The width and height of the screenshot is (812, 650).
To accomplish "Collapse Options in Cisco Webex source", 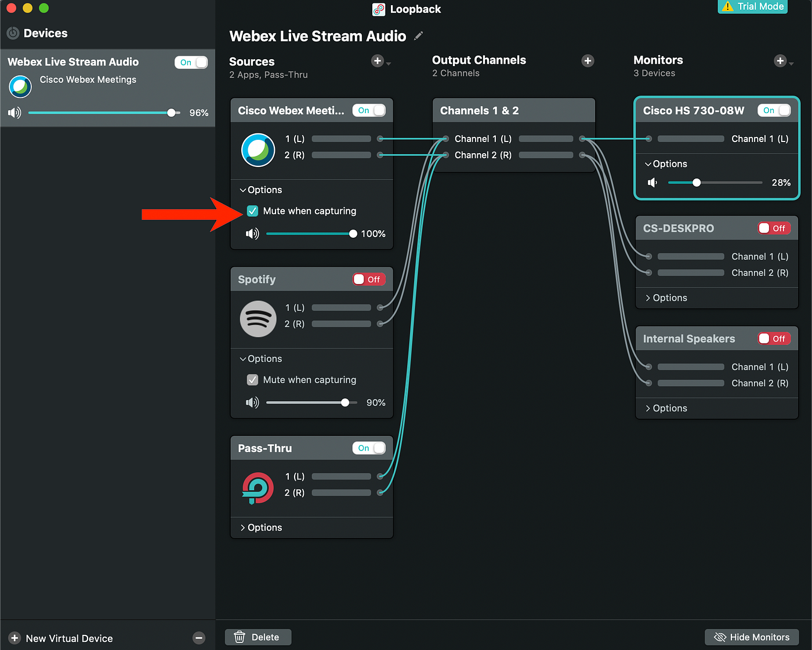I will point(260,190).
